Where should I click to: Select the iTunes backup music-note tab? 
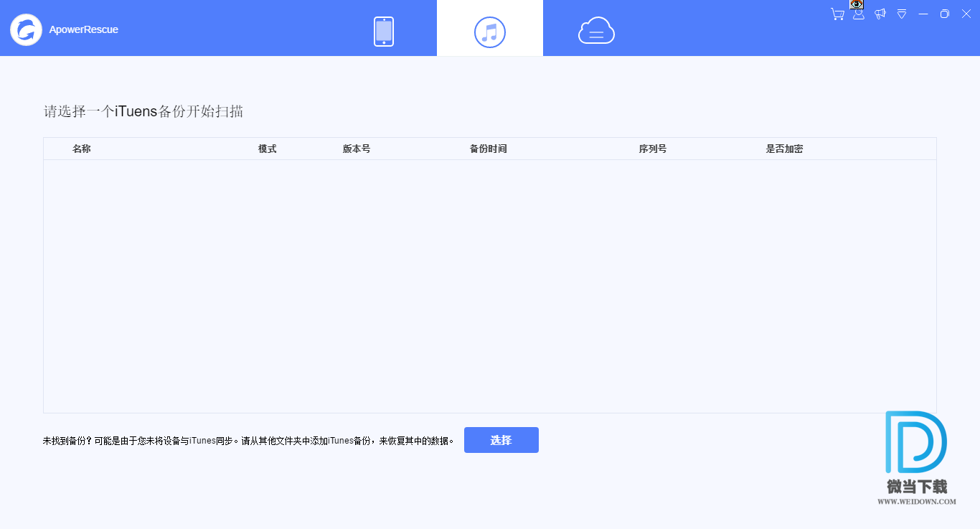pos(490,32)
